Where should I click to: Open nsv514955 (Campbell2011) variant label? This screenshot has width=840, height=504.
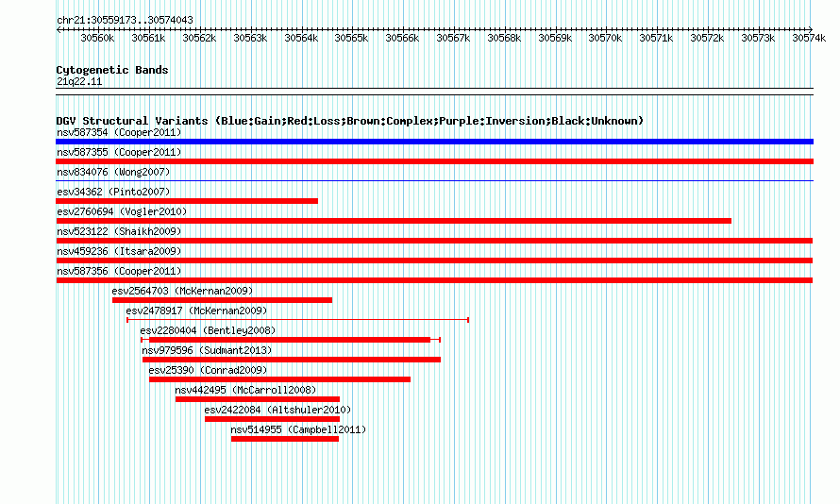pos(298,429)
